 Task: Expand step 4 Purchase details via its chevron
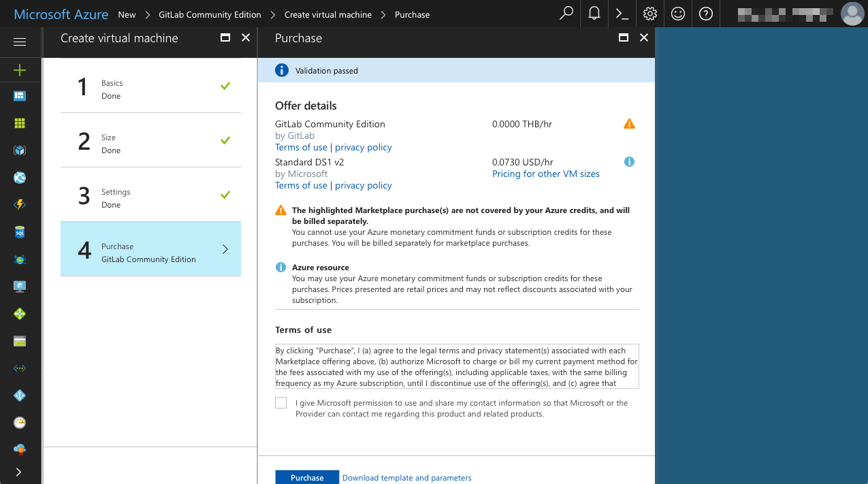point(225,249)
